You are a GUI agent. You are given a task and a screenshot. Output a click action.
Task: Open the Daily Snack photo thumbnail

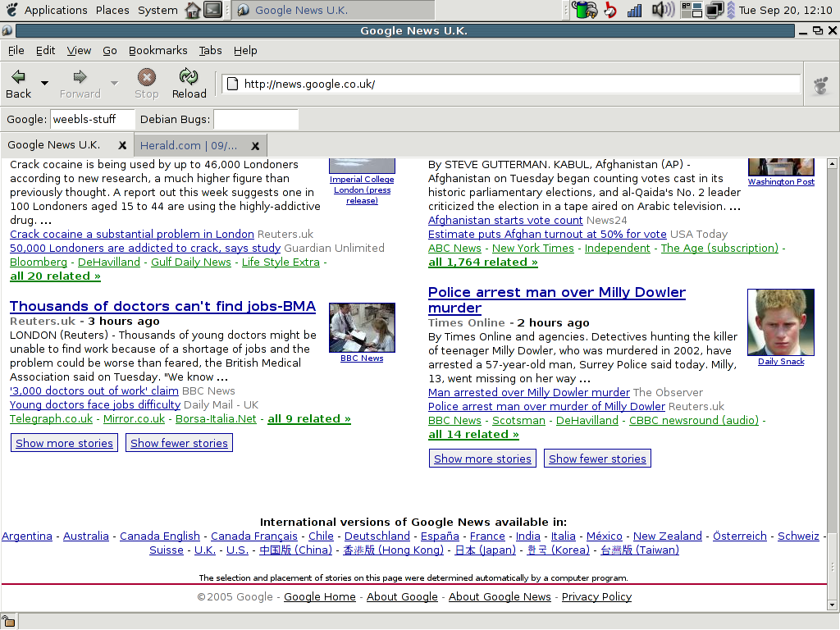pyautogui.click(x=781, y=322)
